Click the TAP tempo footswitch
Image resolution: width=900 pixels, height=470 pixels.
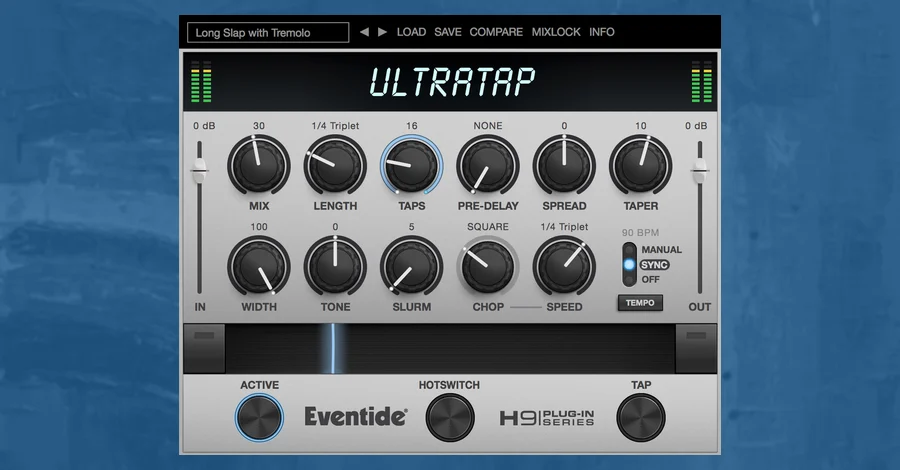[x=641, y=417]
